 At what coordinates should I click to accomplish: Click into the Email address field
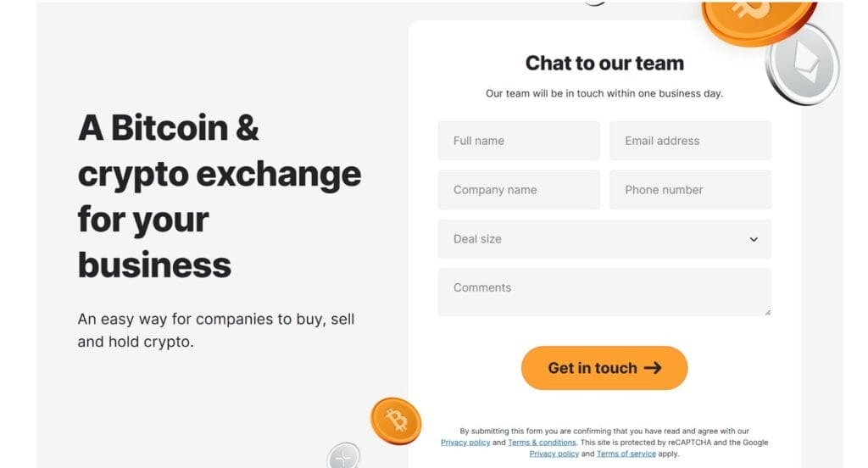(690, 141)
